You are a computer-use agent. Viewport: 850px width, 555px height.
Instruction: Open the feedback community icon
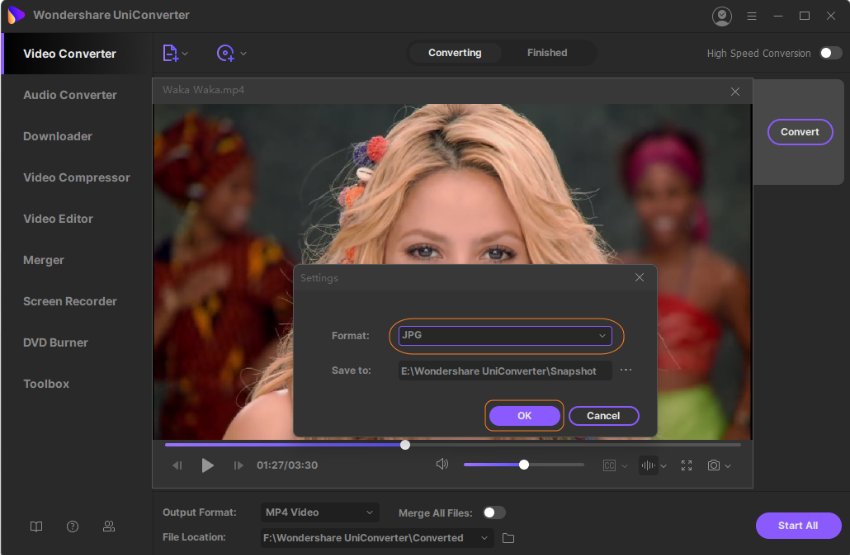click(x=109, y=527)
